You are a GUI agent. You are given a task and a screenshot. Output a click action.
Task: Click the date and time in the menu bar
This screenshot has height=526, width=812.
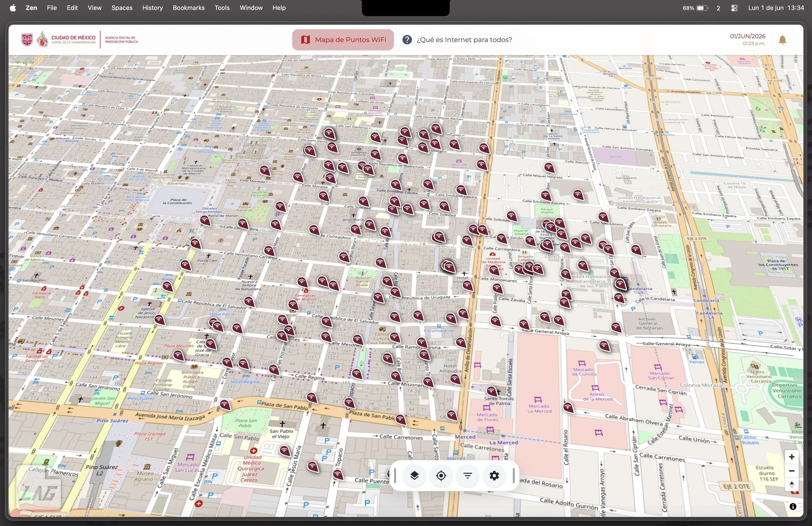pyautogui.click(x=776, y=8)
